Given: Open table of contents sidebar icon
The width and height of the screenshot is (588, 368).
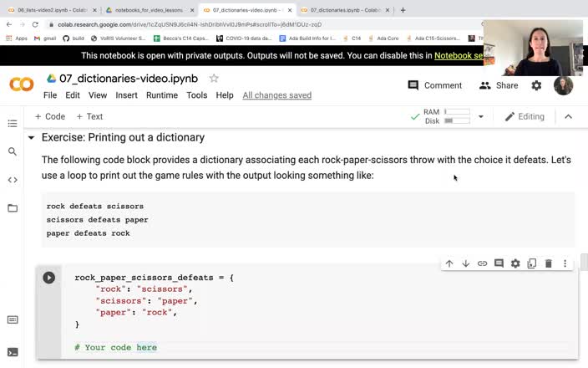Looking at the screenshot, I should (13, 123).
